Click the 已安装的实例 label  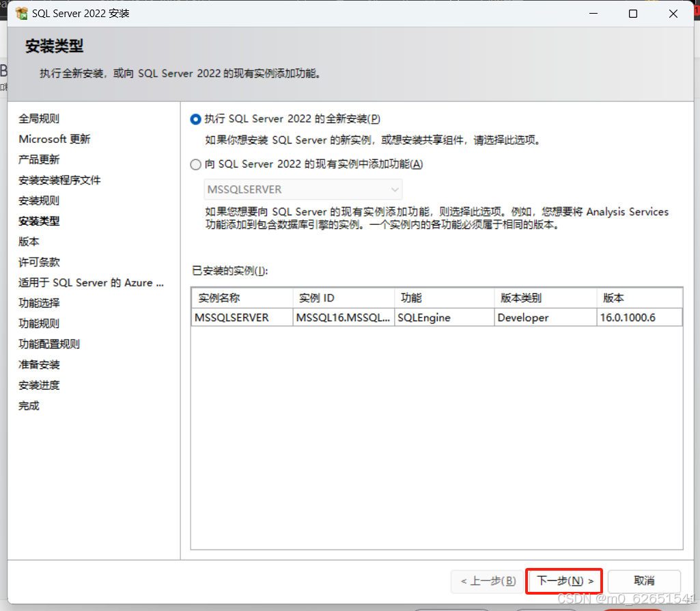point(230,271)
